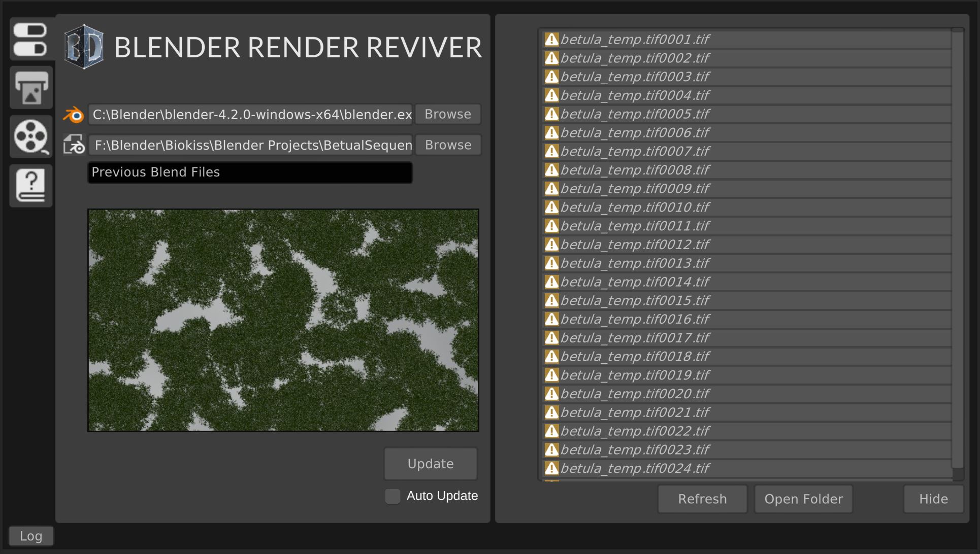Click warning icon for betula_temp.tif0003.tif
The width and height of the screenshot is (980, 554).
coord(551,77)
